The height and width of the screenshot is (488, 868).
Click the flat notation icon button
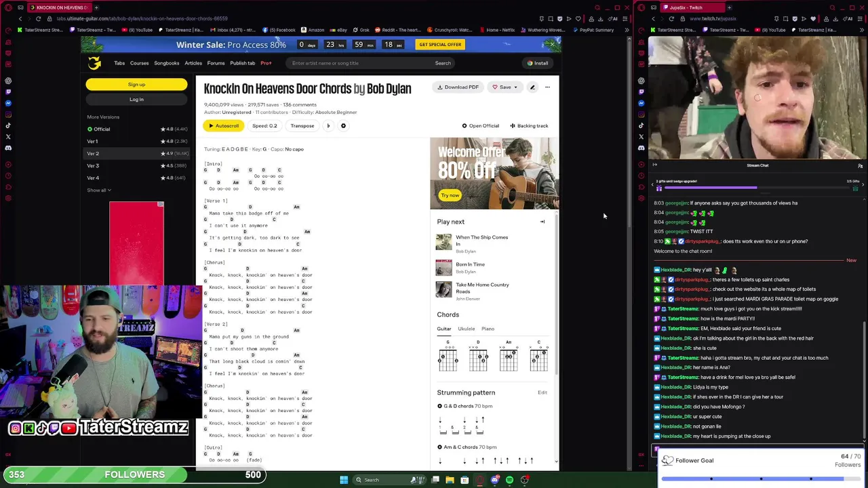[x=328, y=126]
